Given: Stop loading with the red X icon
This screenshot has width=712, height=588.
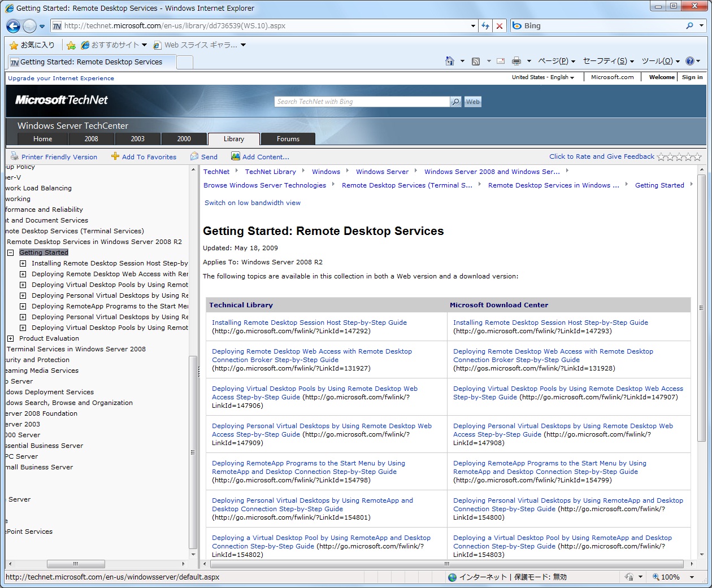Looking at the screenshot, I should click(x=500, y=26).
